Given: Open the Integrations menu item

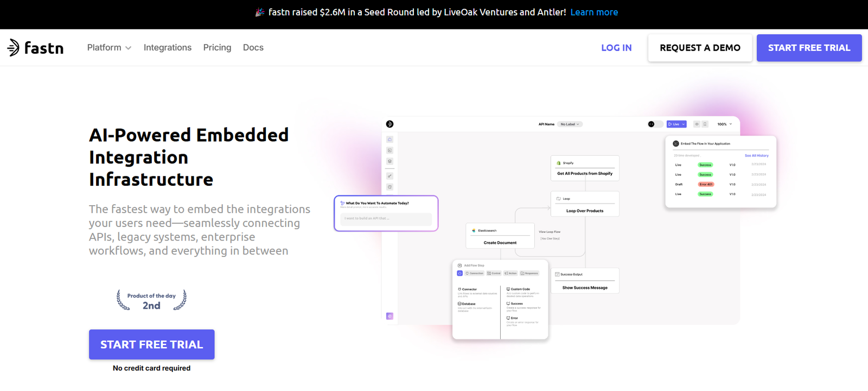Looking at the screenshot, I should point(167,48).
